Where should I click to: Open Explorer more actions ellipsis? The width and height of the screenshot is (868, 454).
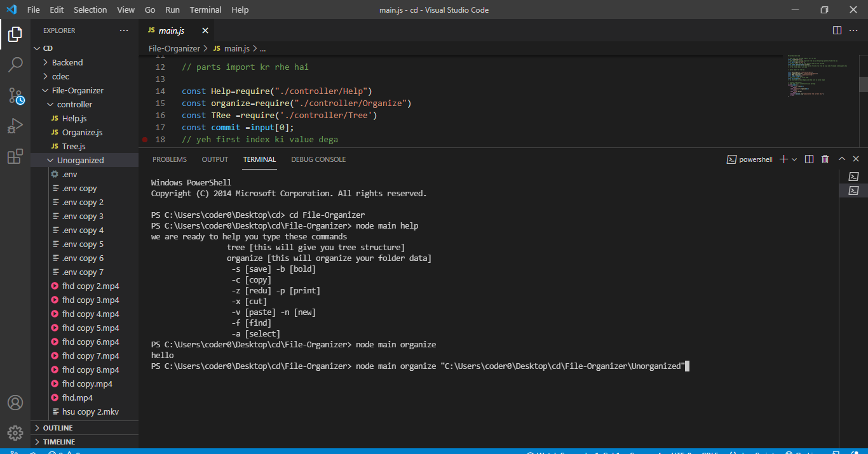click(x=123, y=30)
